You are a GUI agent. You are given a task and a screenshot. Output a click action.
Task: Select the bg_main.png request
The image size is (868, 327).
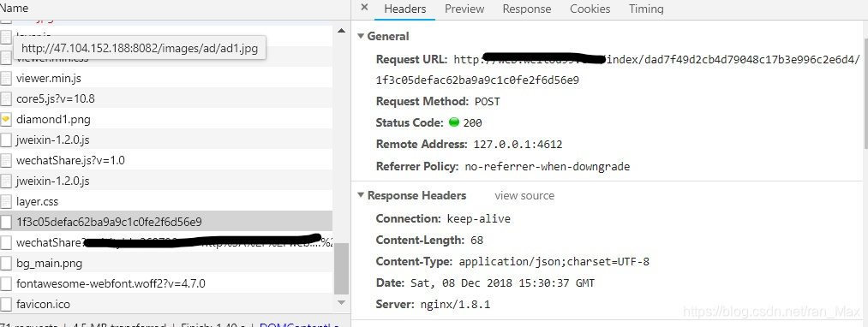coord(166,264)
